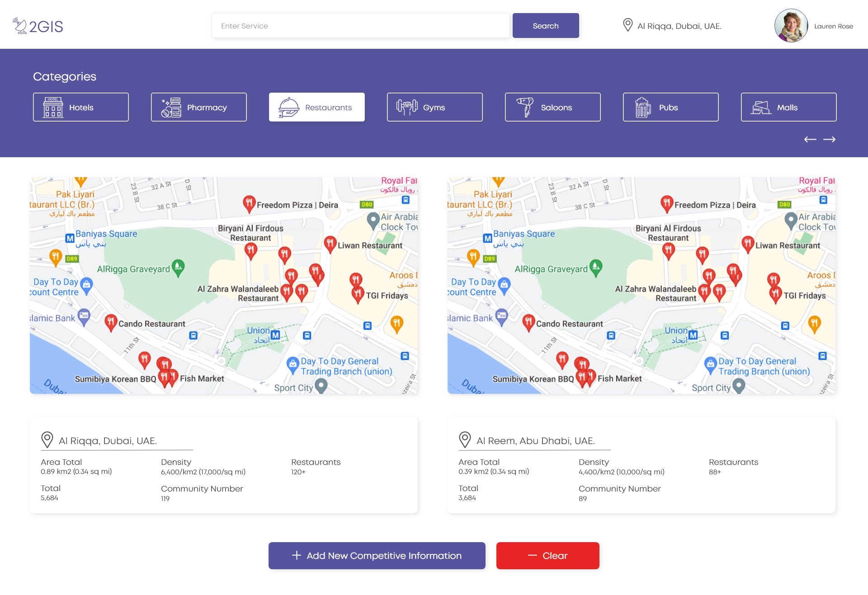Viewport: 868px width, 595px height.
Task: Click the hotel building icon
Action: 53,108
